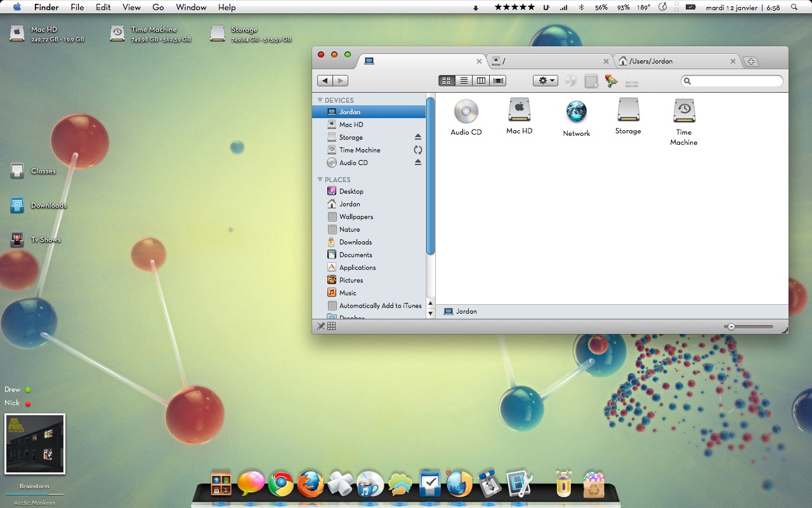Screen dimensions: 812x508
Task: Switch to icon view
Action: pos(447,81)
